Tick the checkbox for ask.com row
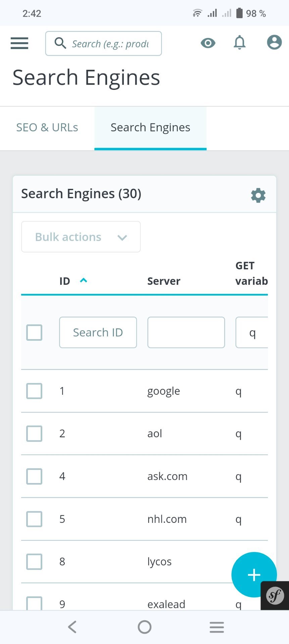This screenshot has width=289, height=644. pos(34,476)
